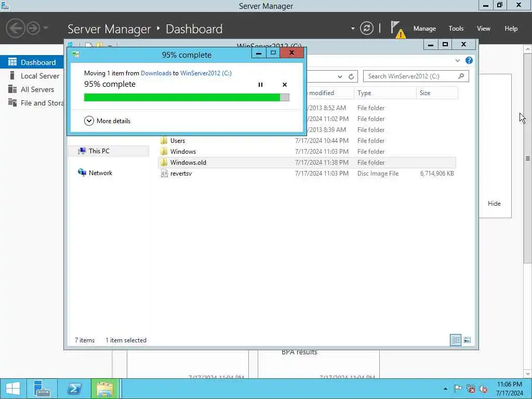Click the Search WinServer2012 (C:) box
Viewport: 532px width, 399px height.
click(416, 76)
